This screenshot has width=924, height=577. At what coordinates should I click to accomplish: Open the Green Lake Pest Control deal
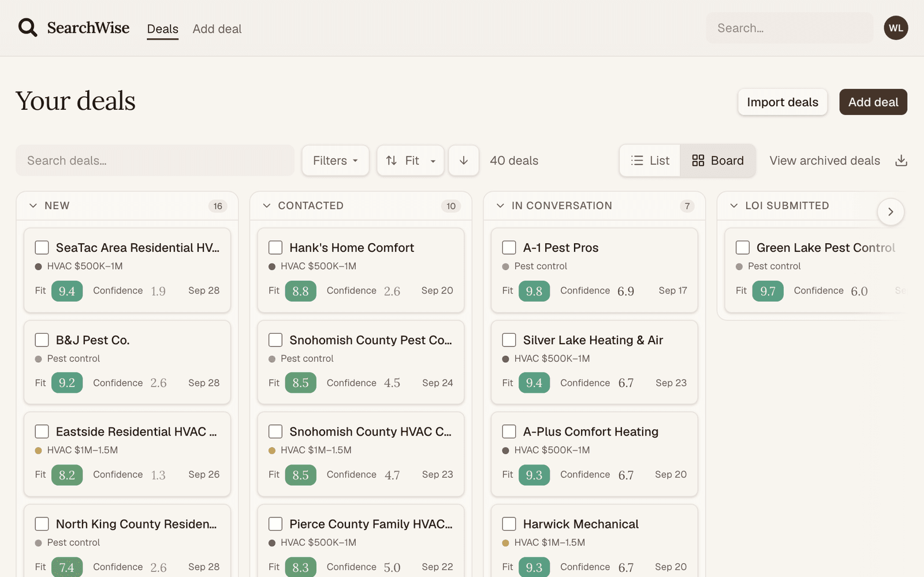click(826, 248)
